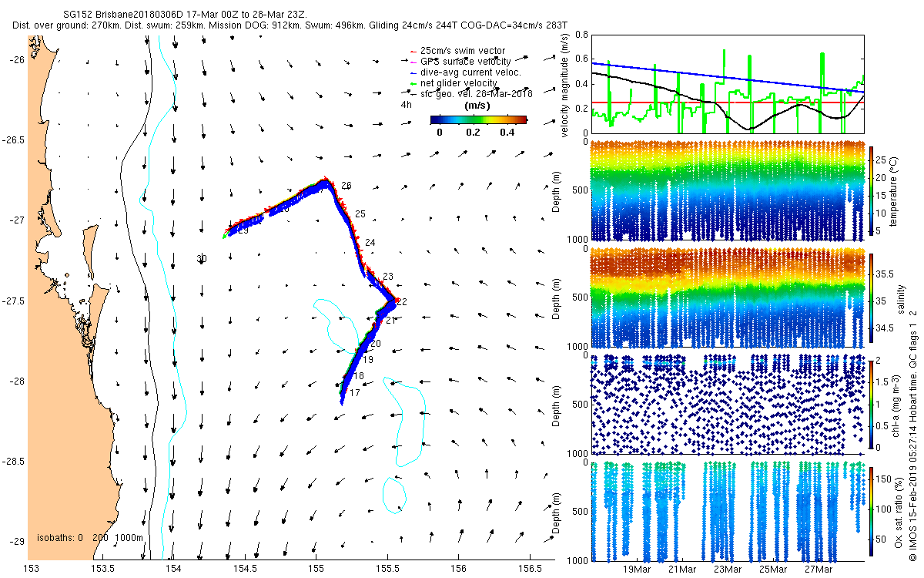Click the Ox. sat. ratio (%) colorbar

click(872, 511)
